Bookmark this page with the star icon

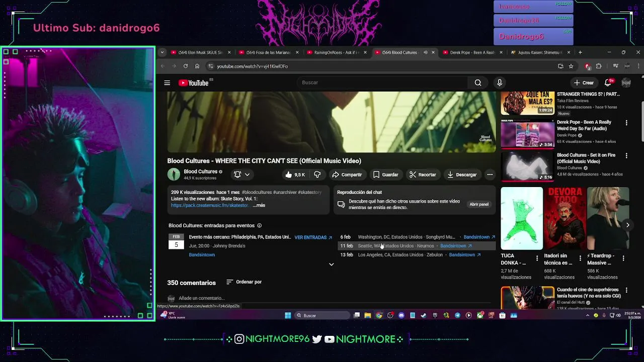[571, 66]
